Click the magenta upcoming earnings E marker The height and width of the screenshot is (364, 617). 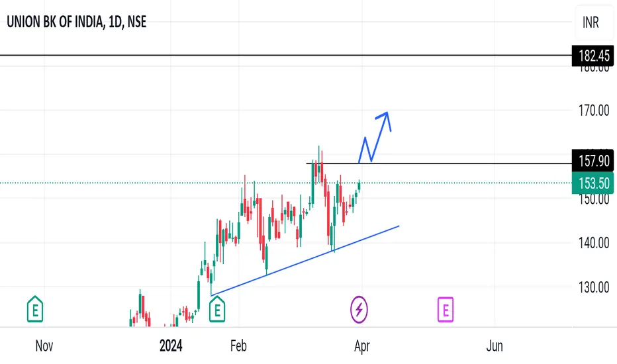click(x=446, y=310)
